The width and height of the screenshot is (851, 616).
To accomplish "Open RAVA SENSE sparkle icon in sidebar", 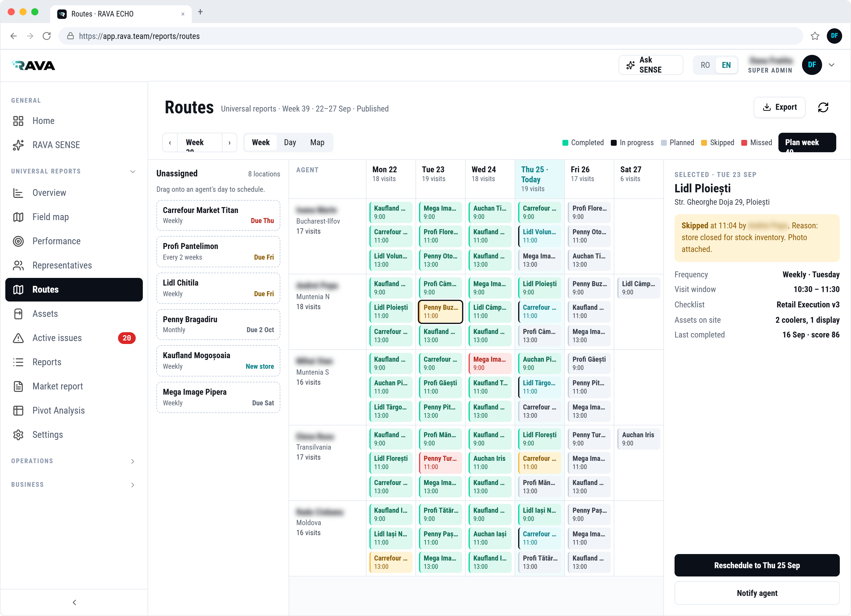I will click(x=18, y=145).
